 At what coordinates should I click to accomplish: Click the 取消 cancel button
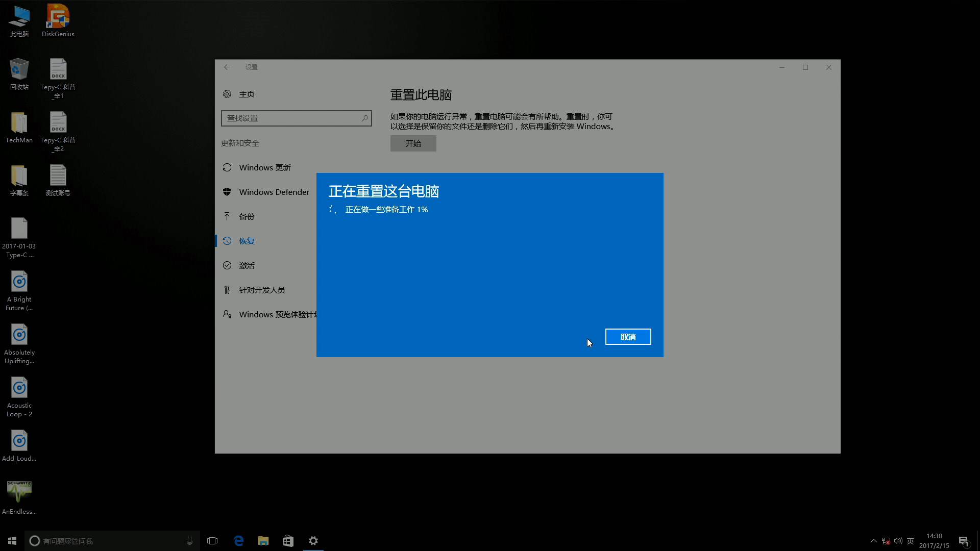(628, 337)
